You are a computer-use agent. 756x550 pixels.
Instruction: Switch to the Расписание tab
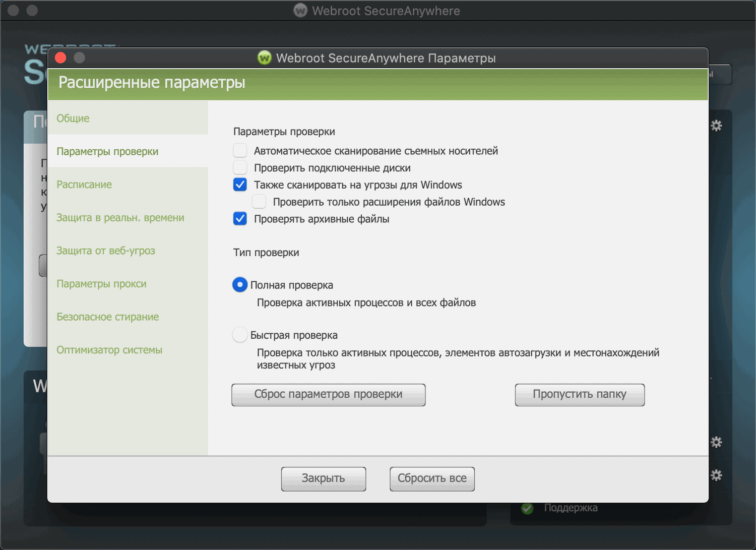coord(128,185)
